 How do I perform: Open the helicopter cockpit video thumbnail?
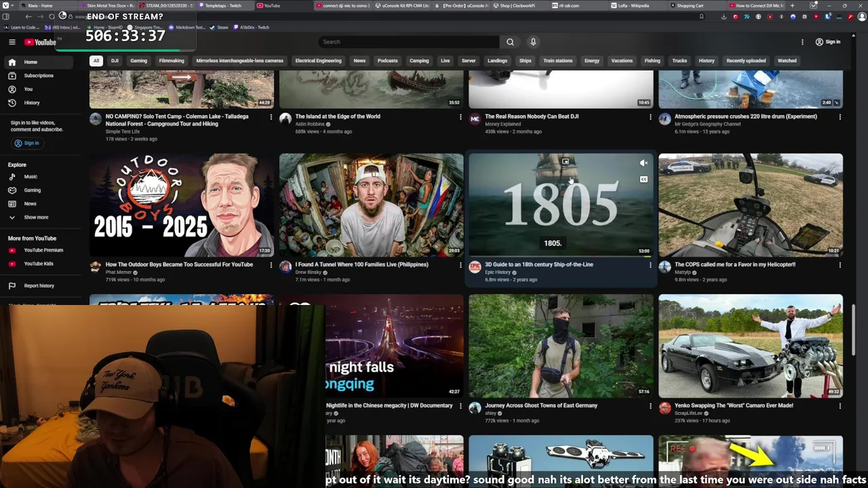(x=751, y=205)
